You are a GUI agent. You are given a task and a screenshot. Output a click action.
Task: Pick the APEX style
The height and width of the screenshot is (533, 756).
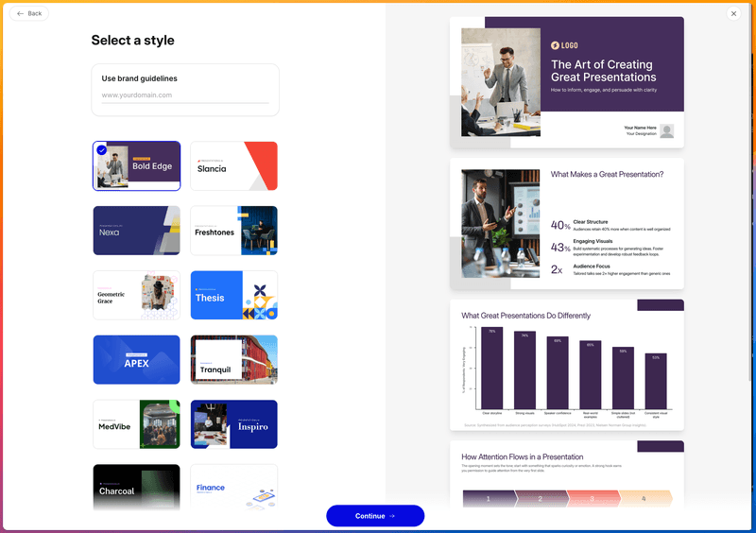point(137,360)
